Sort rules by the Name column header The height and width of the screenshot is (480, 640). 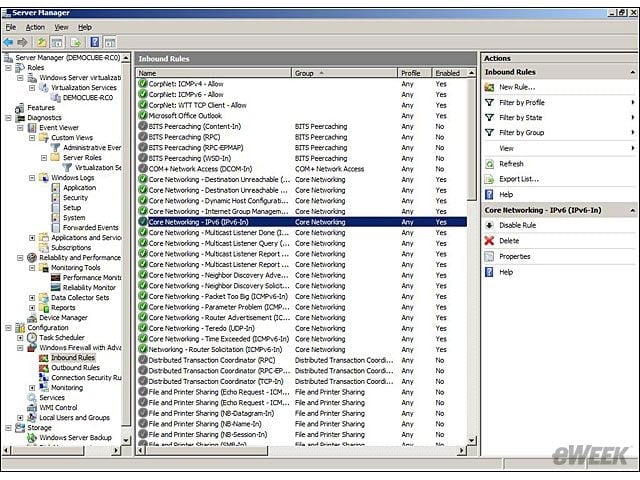point(214,73)
